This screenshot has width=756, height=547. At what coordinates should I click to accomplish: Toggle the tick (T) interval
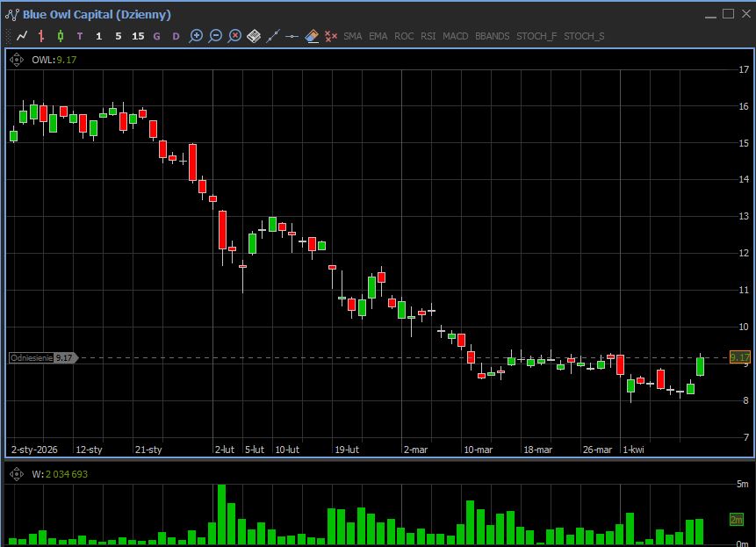80,36
